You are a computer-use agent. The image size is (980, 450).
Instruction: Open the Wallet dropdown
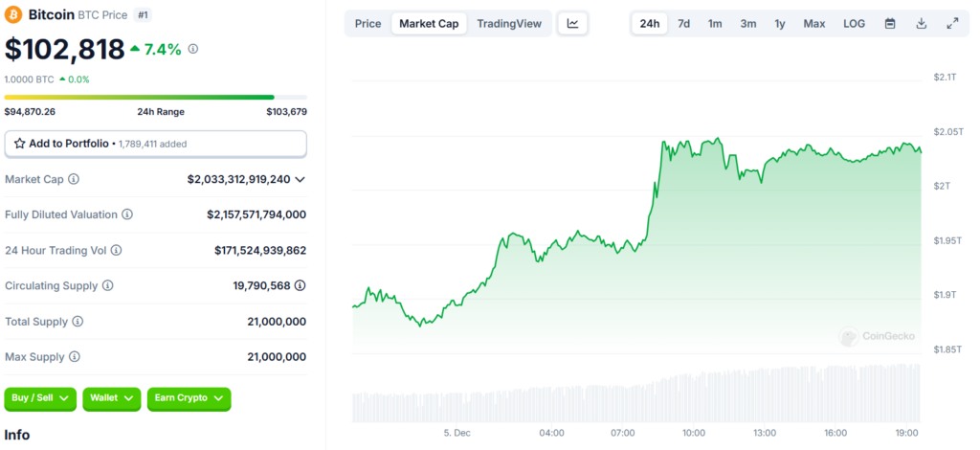(111, 397)
